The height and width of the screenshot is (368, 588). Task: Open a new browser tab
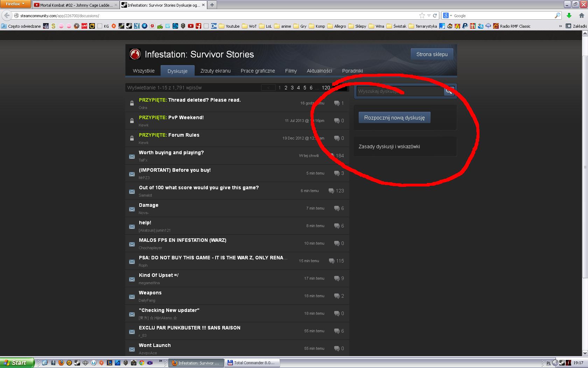pos(212,5)
